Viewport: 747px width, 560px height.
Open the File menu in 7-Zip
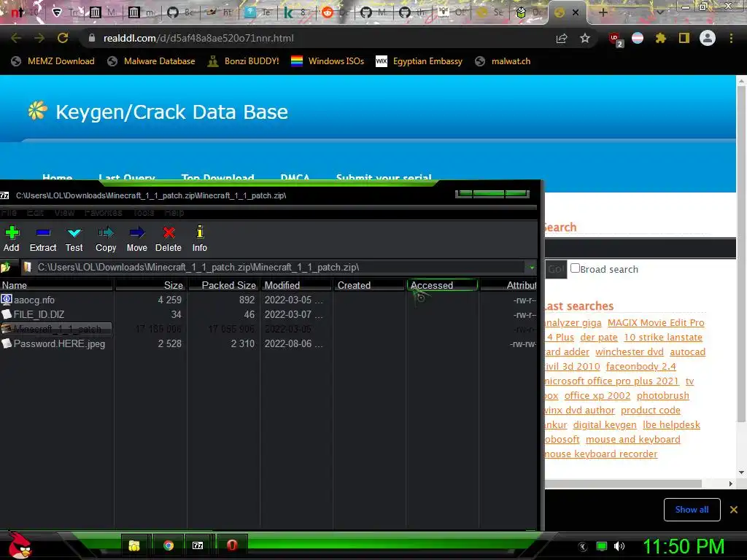click(9, 212)
